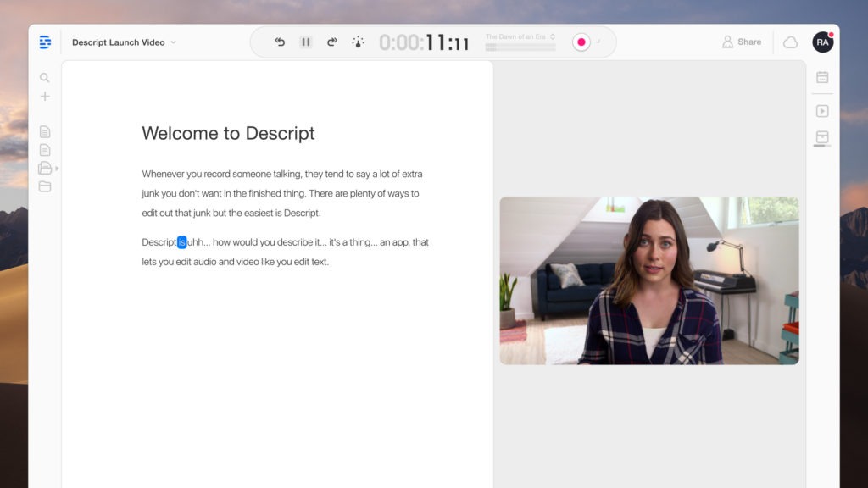
Task: Skip back using the undo arrow icon
Action: pos(280,42)
